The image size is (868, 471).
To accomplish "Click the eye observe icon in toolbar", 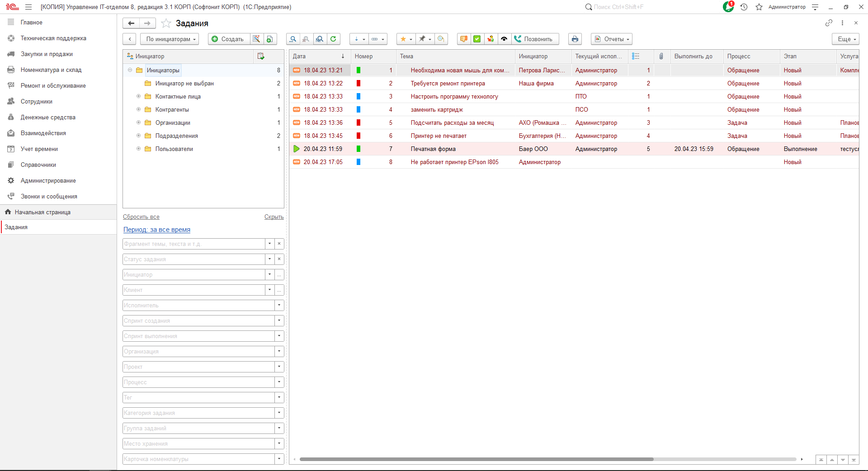I will pyautogui.click(x=504, y=39).
